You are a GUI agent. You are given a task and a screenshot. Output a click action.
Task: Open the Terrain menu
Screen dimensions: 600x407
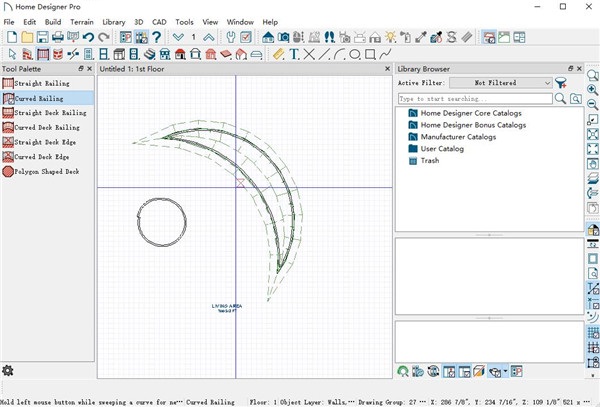(x=82, y=21)
